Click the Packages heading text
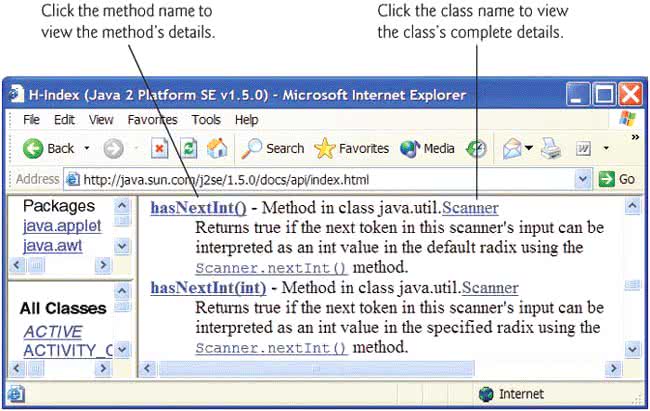The image size is (650, 411). pos(58,206)
